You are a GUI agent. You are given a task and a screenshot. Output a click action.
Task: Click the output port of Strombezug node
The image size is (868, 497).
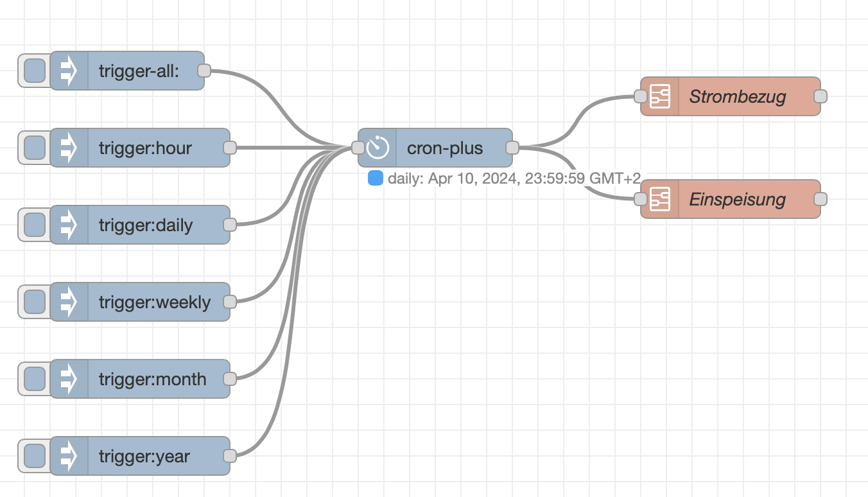click(820, 96)
